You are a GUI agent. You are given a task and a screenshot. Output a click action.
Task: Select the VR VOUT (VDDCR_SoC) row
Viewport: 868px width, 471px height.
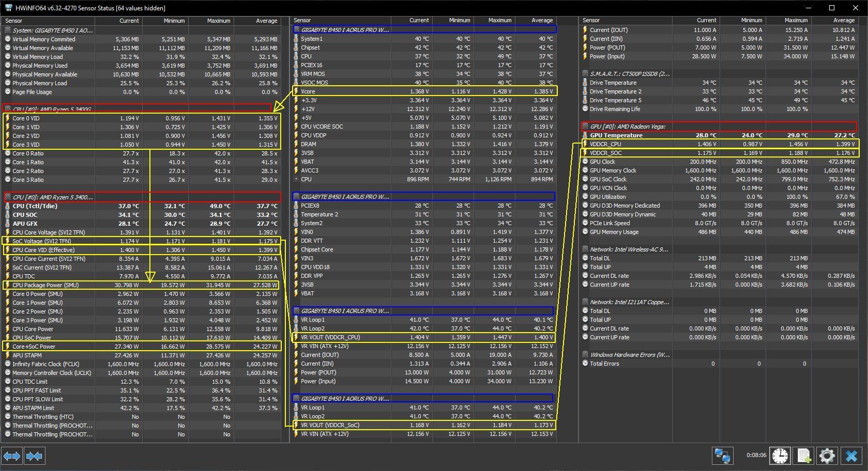(x=424, y=425)
